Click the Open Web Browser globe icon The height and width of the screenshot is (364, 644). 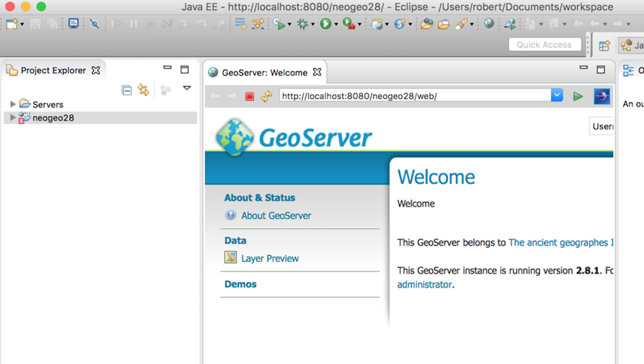tap(489, 23)
